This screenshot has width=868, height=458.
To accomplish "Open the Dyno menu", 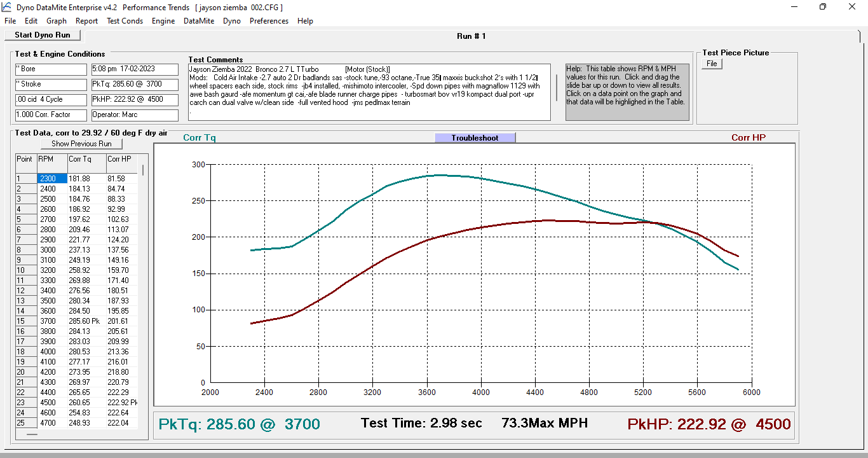I will pos(232,21).
